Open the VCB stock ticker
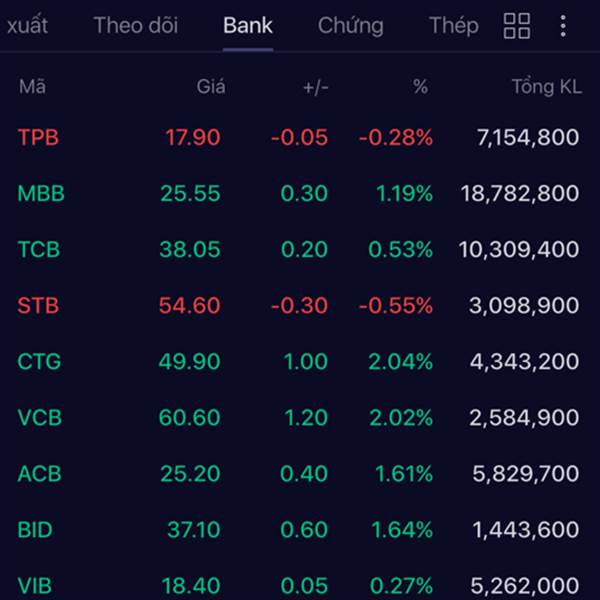 pyautogui.click(x=39, y=418)
